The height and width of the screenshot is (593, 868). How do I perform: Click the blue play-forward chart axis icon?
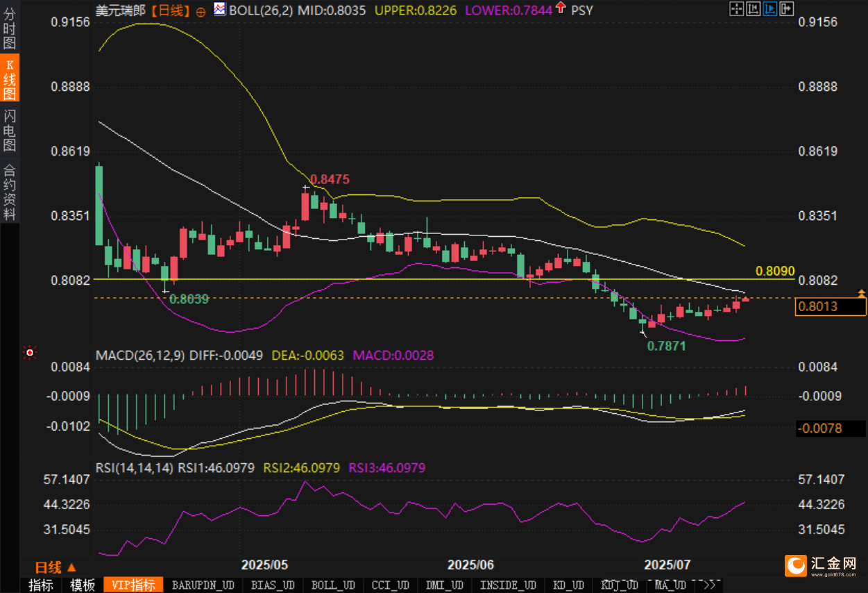click(x=769, y=8)
